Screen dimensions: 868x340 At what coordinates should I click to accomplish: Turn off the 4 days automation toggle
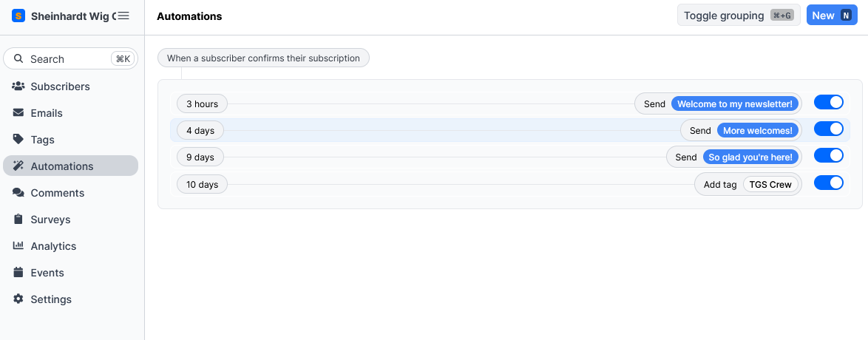(x=828, y=129)
